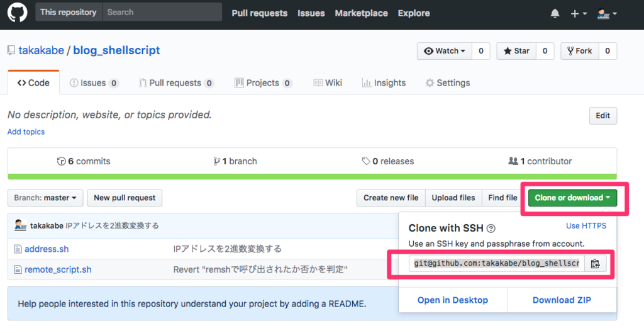The width and height of the screenshot is (644, 333).
Task: Click the file icon beside address.sh
Action: (18, 249)
